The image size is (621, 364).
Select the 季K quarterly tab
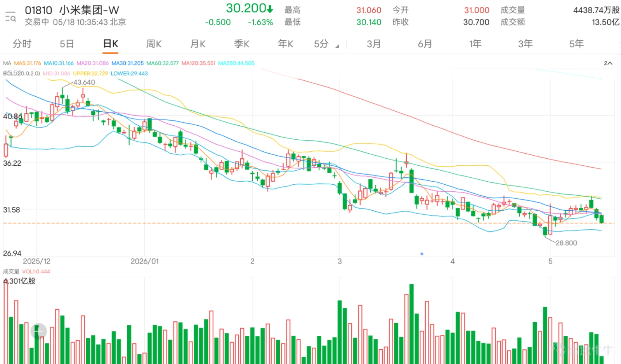tap(241, 44)
